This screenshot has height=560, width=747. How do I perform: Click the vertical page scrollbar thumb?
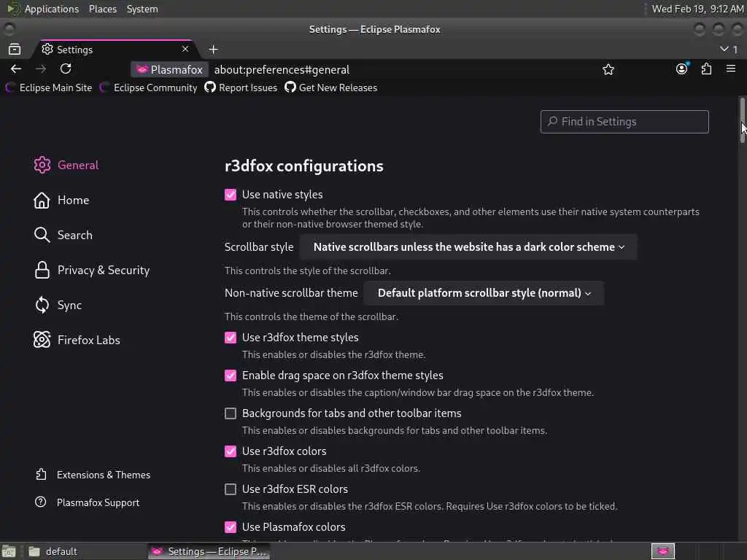(743, 120)
